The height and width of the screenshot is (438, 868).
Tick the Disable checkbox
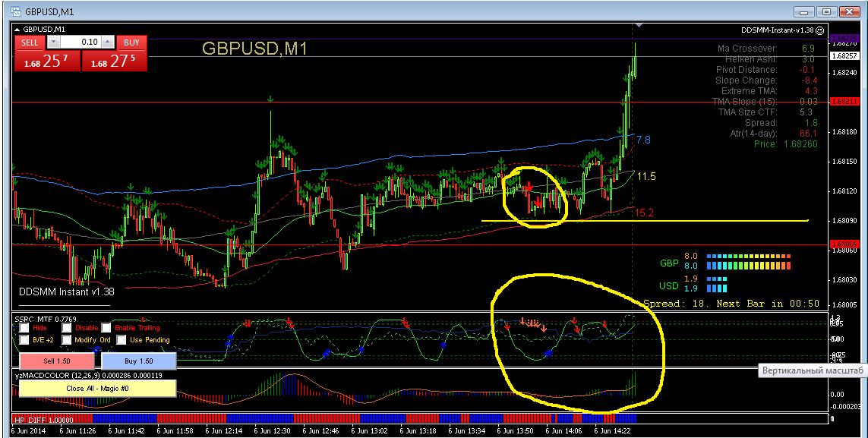point(66,327)
